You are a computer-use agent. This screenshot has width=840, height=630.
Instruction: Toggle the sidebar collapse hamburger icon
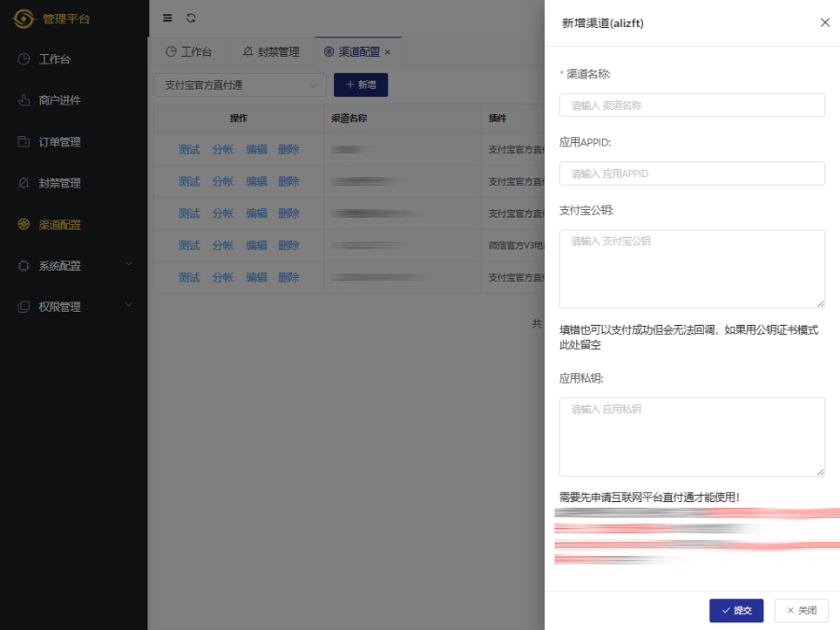(x=168, y=19)
